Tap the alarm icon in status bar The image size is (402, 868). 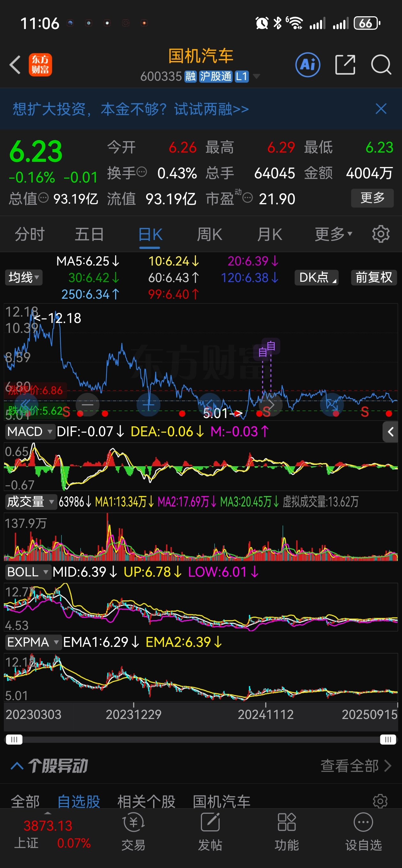[262, 23]
